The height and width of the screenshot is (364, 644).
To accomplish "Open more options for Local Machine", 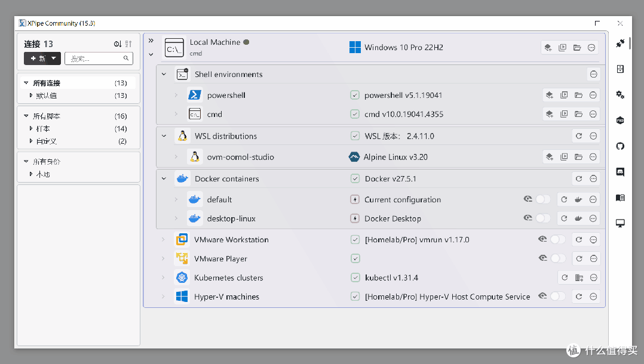I will (x=591, y=48).
